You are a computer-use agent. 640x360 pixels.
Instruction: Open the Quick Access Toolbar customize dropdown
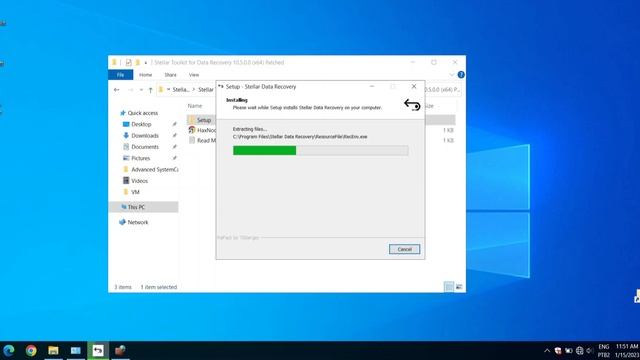(x=146, y=62)
